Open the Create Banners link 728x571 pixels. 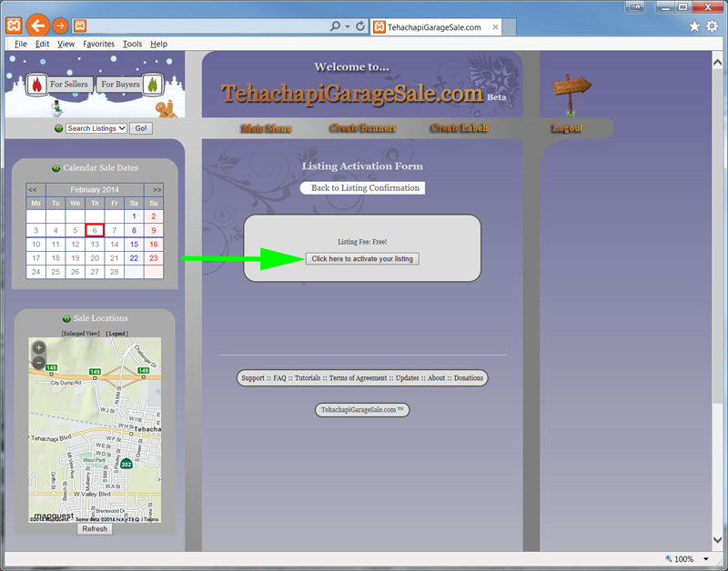(363, 127)
